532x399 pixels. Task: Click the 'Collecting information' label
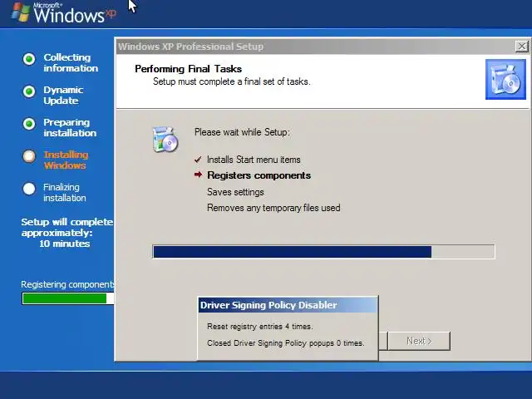pyautogui.click(x=71, y=63)
